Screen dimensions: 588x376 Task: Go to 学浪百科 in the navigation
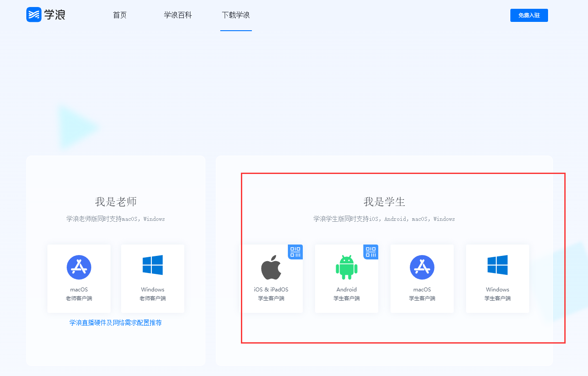coord(178,15)
